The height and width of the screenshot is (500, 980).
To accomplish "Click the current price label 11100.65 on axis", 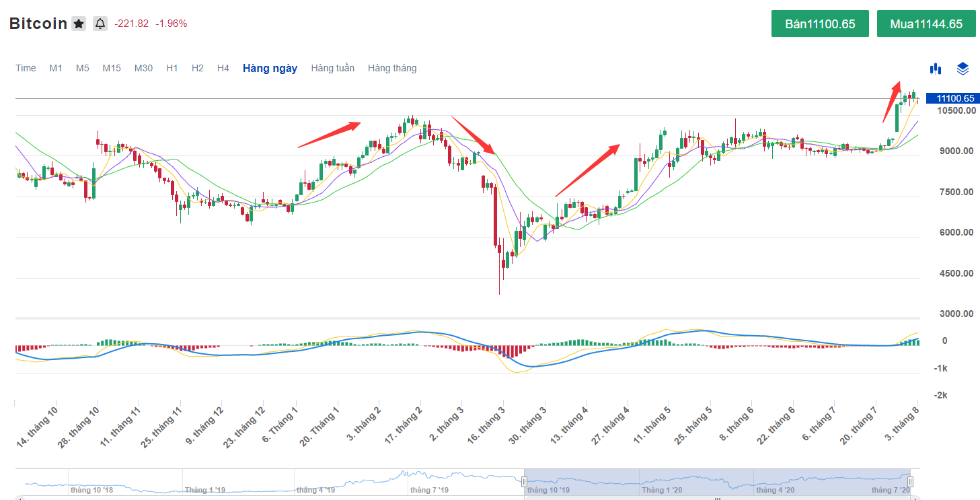I will click(x=951, y=98).
